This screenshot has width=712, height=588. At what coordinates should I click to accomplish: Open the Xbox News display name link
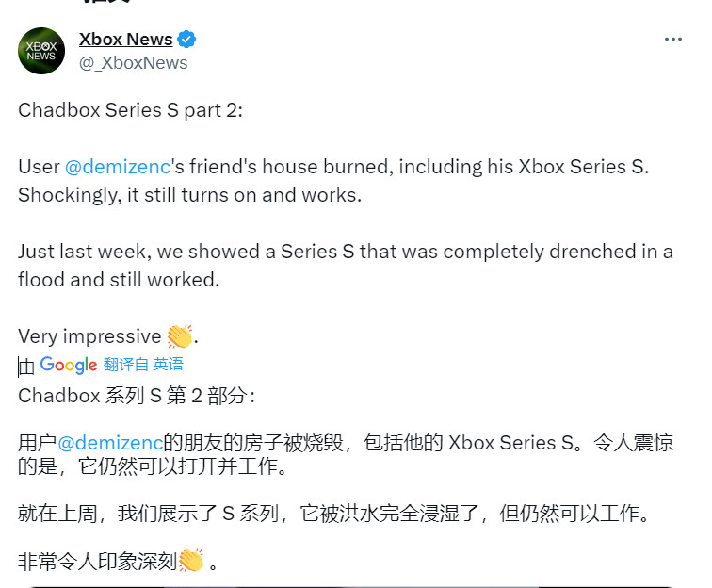[125, 40]
